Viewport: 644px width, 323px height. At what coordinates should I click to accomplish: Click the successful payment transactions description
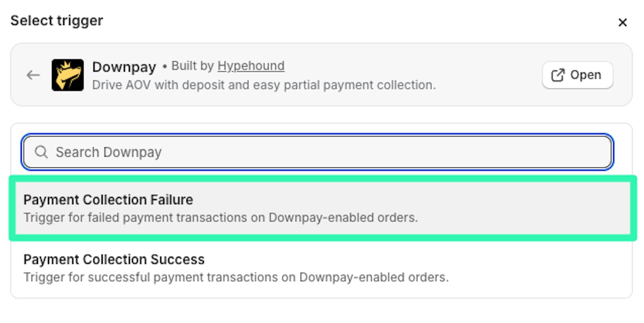click(x=236, y=277)
